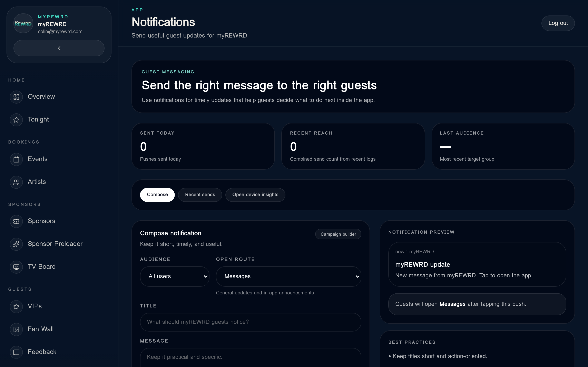Select the Feedback chat bubble icon
The height and width of the screenshot is (367, 588).
tap(16, 352)
